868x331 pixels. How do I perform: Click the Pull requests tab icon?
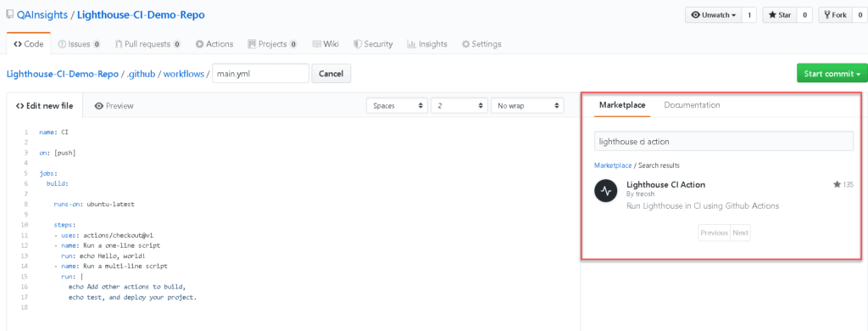(119, 44)
